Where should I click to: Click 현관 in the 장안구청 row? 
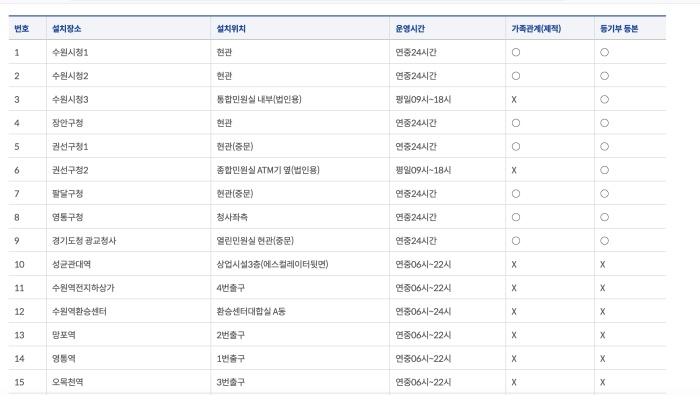pos(224,123)
